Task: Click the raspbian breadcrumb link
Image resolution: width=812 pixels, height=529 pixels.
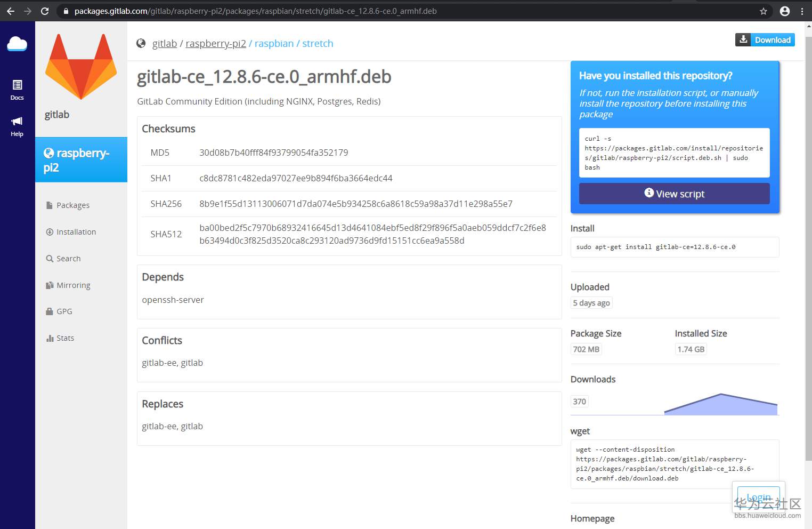Action: (x=274, y=44)
